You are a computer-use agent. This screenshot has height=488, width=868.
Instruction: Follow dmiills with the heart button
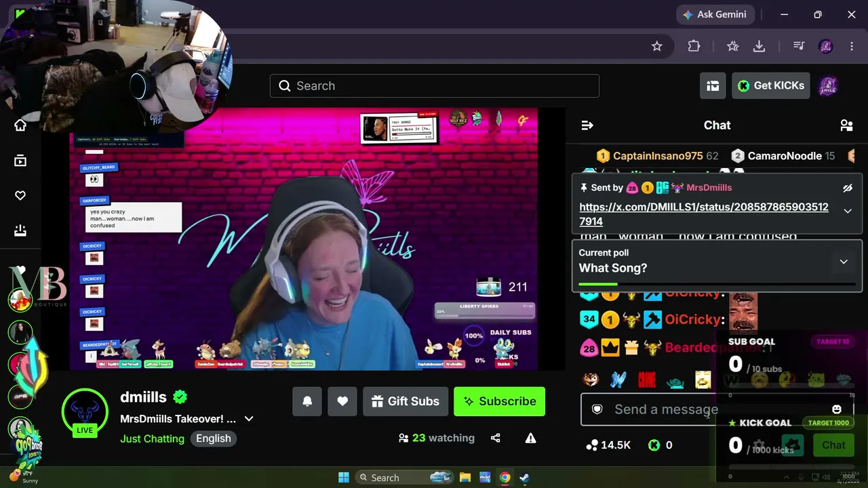coord(342,401)
